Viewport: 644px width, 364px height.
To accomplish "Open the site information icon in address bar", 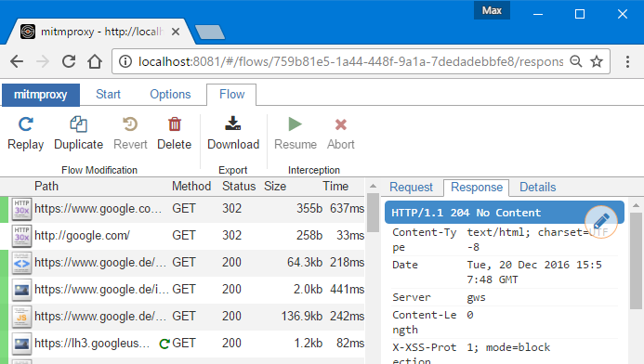I will tap(125, 61).
